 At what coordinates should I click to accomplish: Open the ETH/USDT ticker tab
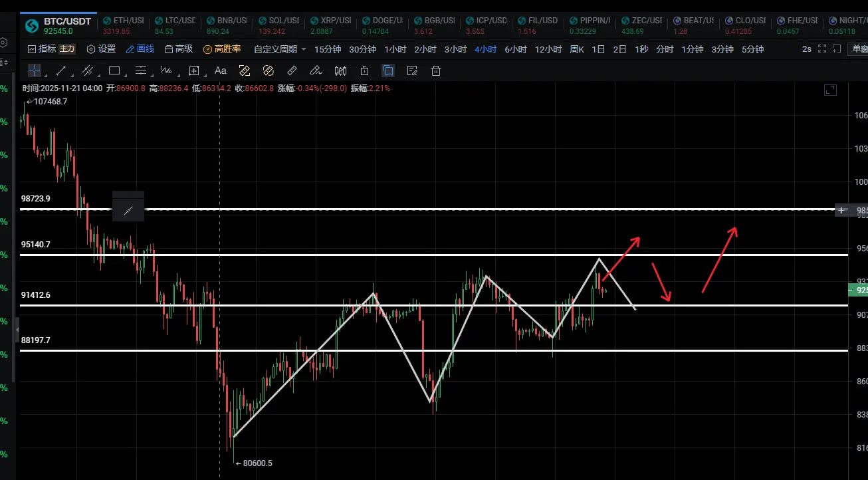pos(124,25)
